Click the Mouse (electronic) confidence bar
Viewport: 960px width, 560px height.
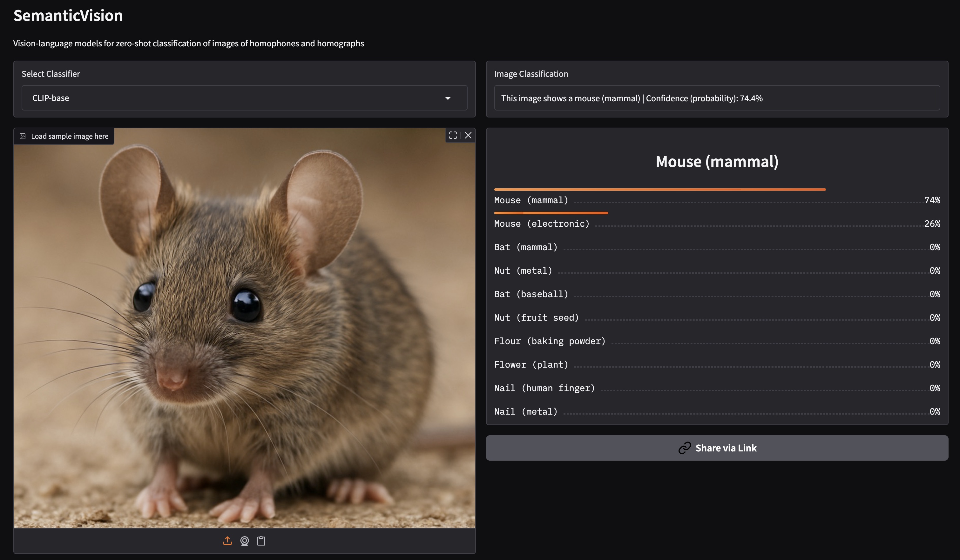click(551, 213)
